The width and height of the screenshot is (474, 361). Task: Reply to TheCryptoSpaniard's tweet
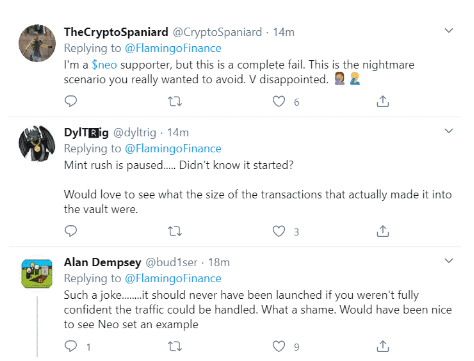tap(71, 101)
